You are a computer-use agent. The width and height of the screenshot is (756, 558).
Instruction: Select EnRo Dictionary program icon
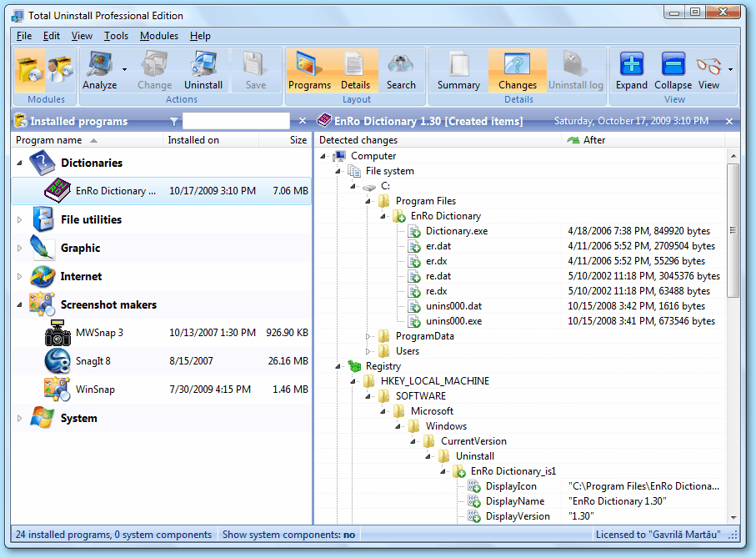coord(58,190)
